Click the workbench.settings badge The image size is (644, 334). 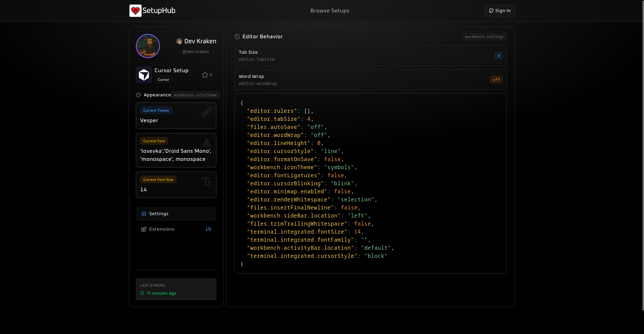pyautogui.click(x=484, y=37)
